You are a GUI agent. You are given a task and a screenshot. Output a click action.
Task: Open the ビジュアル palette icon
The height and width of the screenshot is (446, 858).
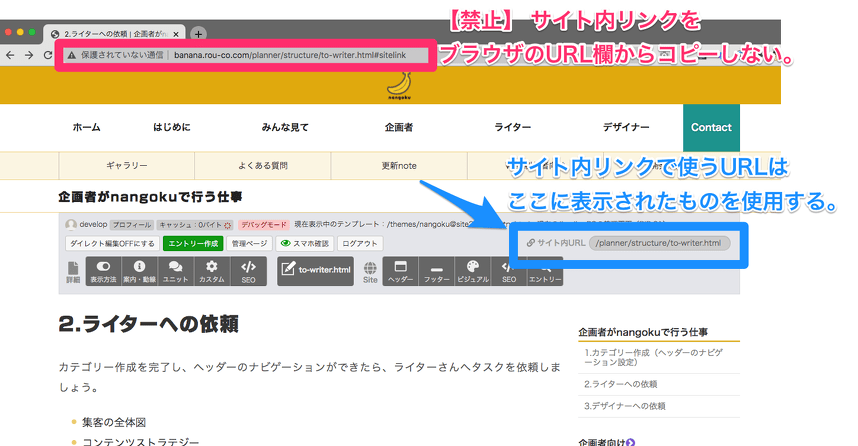click(x=472, y=271)
